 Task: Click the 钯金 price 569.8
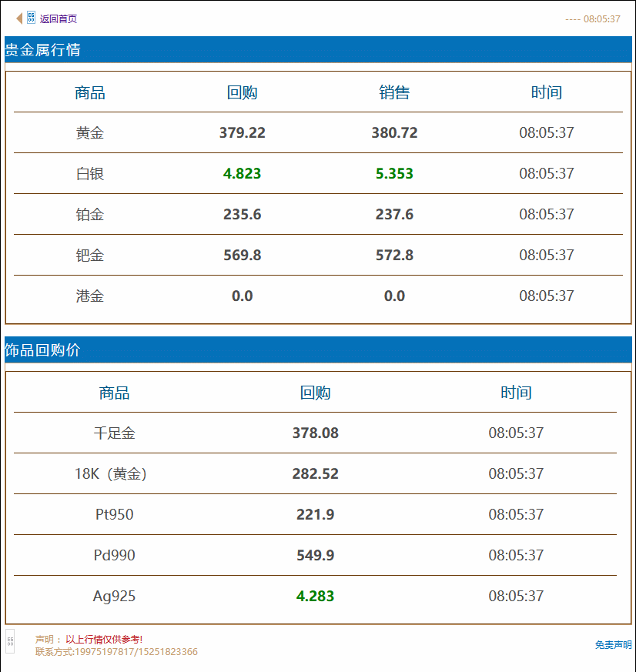click(x=243, y=255)
